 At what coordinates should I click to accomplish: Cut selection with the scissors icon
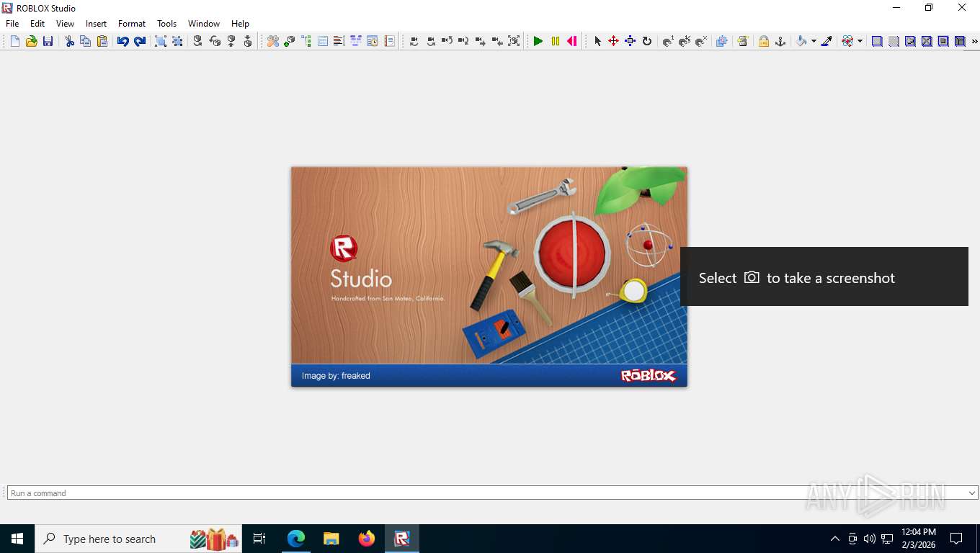click(69, 42)
